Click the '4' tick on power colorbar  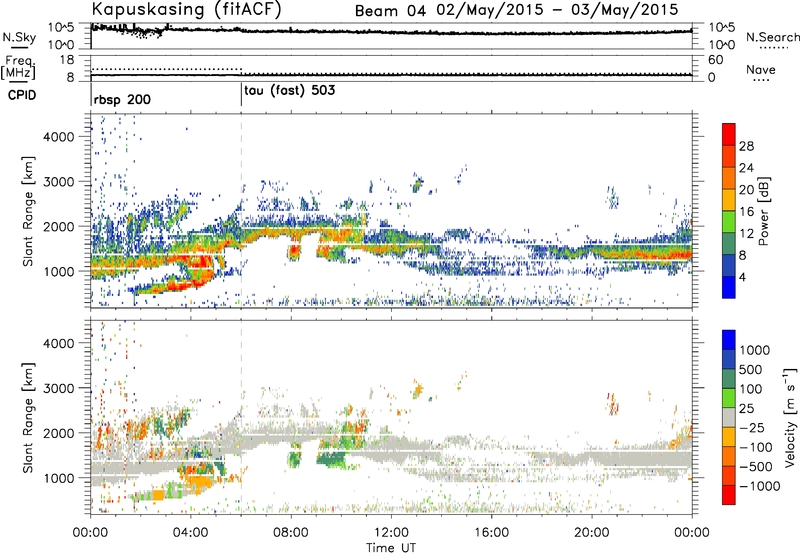point(743,277)
